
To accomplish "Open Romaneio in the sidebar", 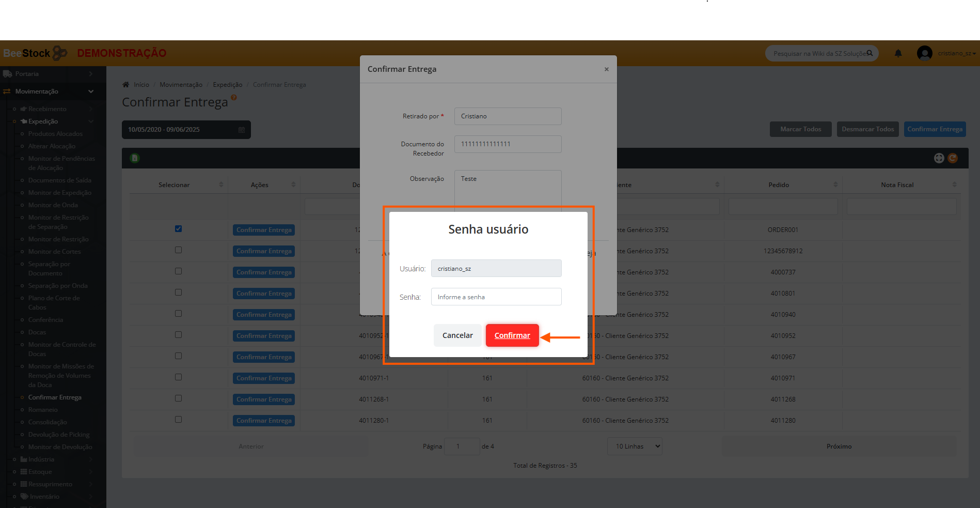I will coord(43,410).
